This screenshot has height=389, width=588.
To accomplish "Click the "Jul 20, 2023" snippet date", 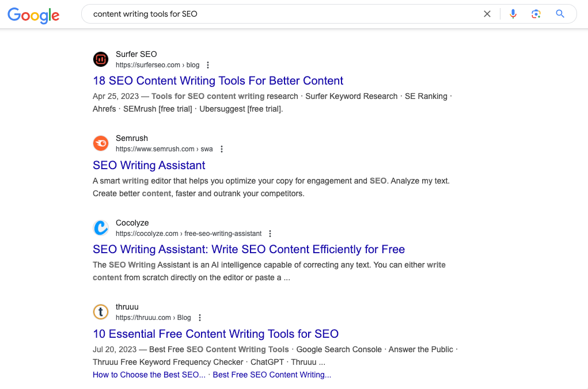I will (x=115, y=349).
